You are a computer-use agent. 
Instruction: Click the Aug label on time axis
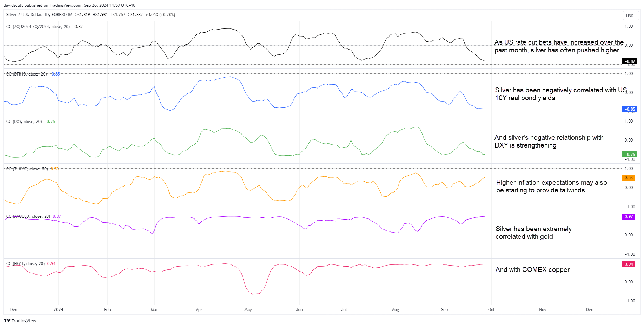pyautogui.click(x=396, y=310)
